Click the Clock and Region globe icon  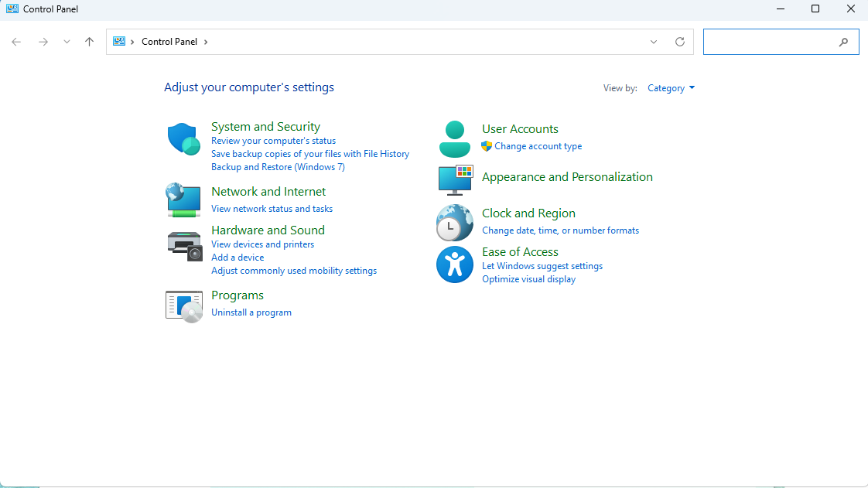pyautogui.click(x=454, y=222)
